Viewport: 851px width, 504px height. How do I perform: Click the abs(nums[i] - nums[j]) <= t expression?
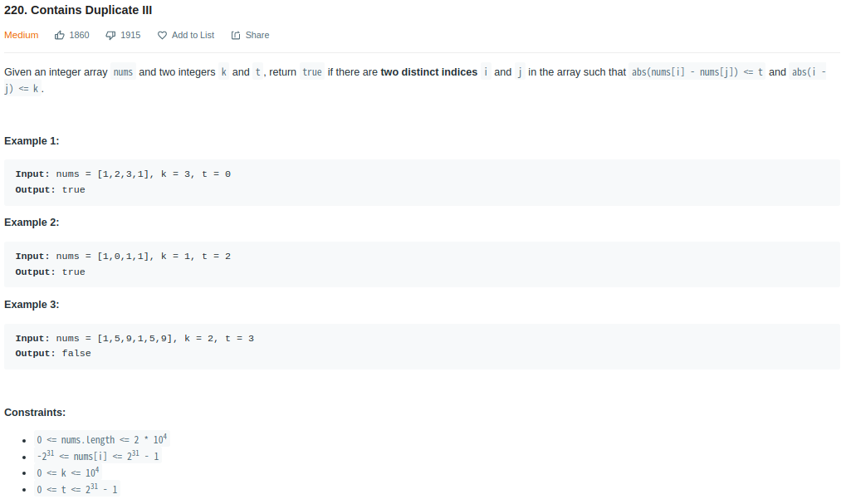coord(697,72)
